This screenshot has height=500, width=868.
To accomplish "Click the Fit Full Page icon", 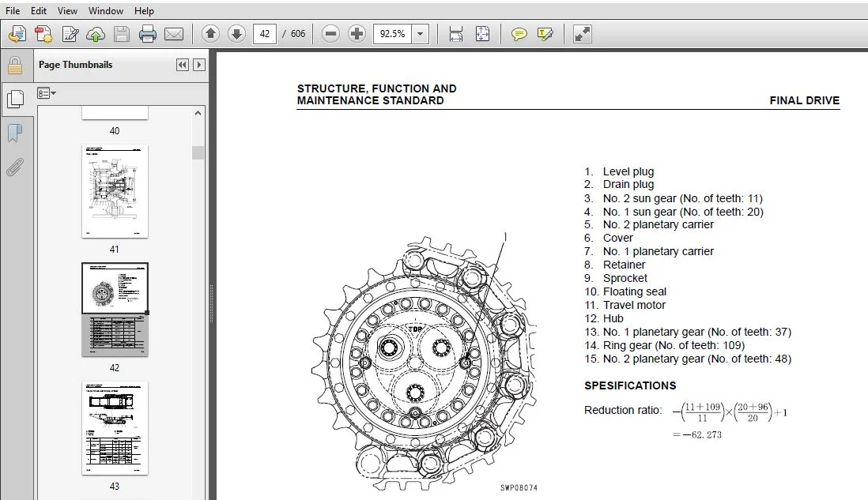I will (x=483, y=34).
